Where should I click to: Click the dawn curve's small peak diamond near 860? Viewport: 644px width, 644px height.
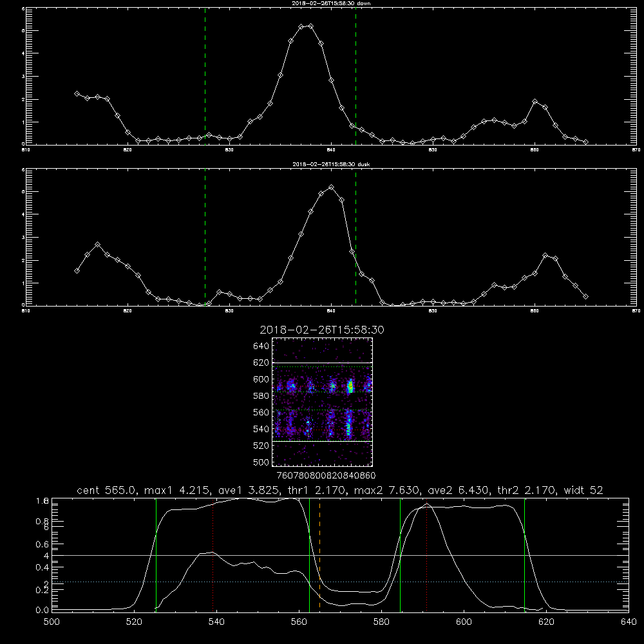(535, 101)
